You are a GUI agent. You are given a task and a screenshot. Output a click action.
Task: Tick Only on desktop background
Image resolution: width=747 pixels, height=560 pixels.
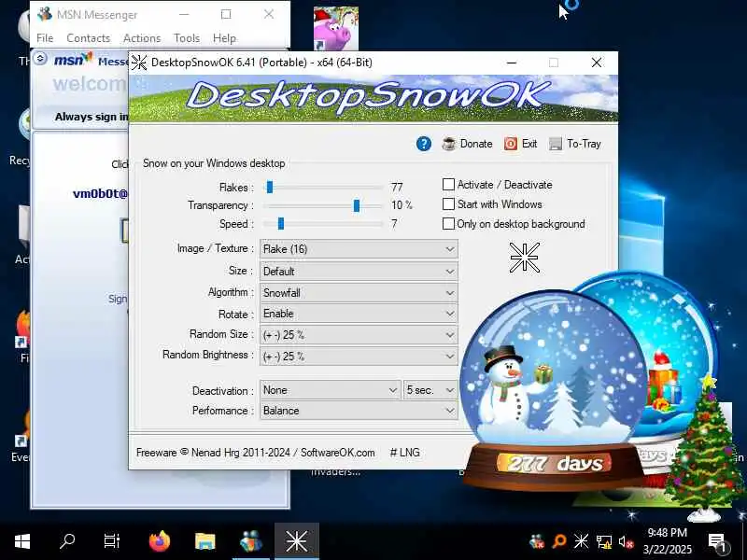(448, 224)
